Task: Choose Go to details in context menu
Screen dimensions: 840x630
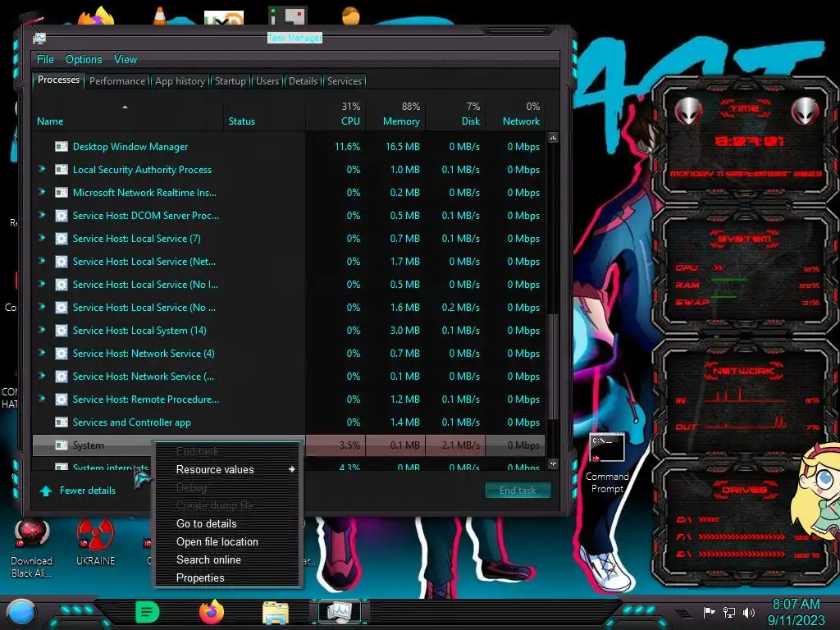Action: [x=229, y=523]
